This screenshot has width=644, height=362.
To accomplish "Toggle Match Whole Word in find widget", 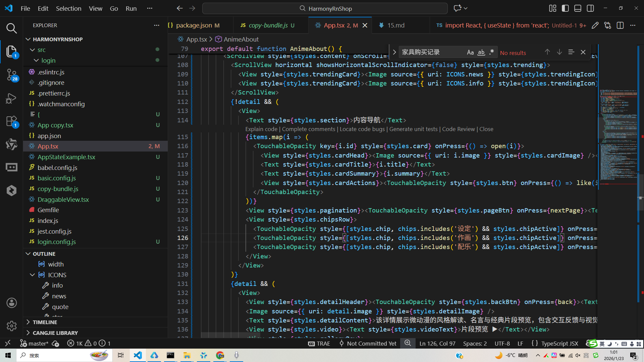I will click(x=481, y=52).
